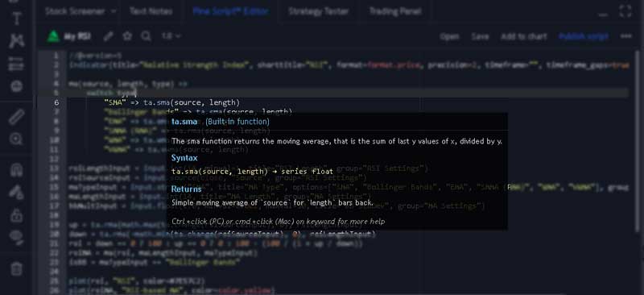Open the three-dots more options menu

(626, 36)
